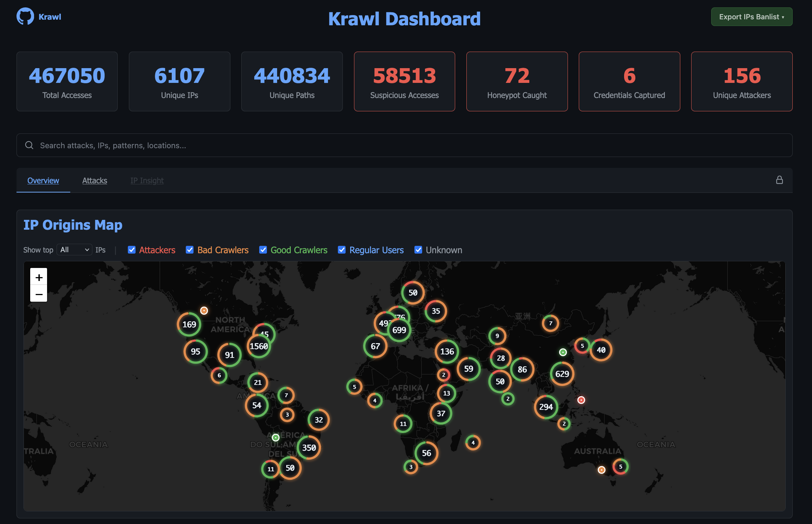The width and height of the screenshot is (812, 524).
Task: Click the GitHub Krawl logo
Action: tap(25, 16)
